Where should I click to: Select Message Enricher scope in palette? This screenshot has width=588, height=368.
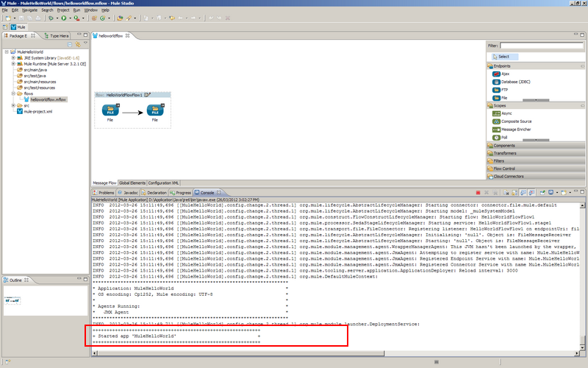coord(512,130)
